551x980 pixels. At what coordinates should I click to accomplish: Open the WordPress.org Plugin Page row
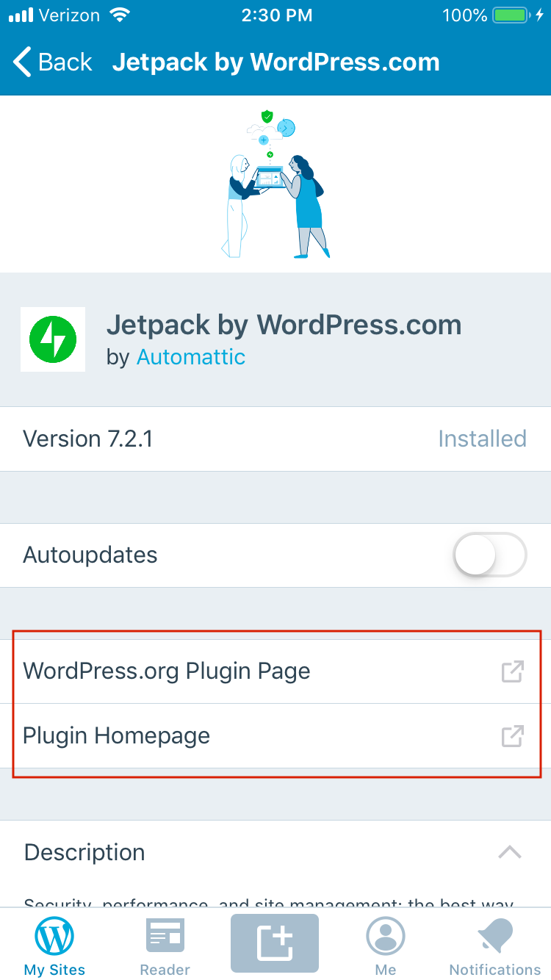point(275,671)
